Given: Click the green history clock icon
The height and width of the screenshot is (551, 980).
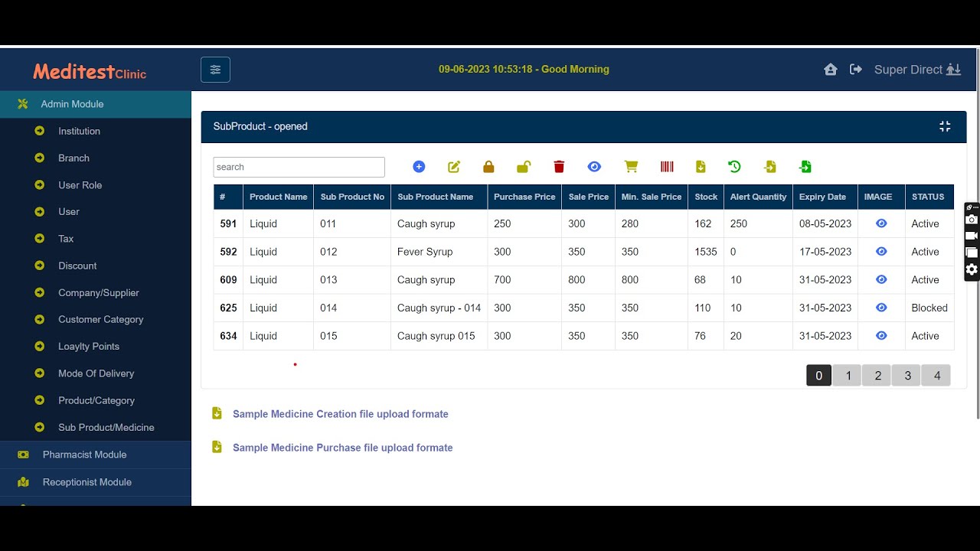Looking at the screenshot, I should click(734, 167).
